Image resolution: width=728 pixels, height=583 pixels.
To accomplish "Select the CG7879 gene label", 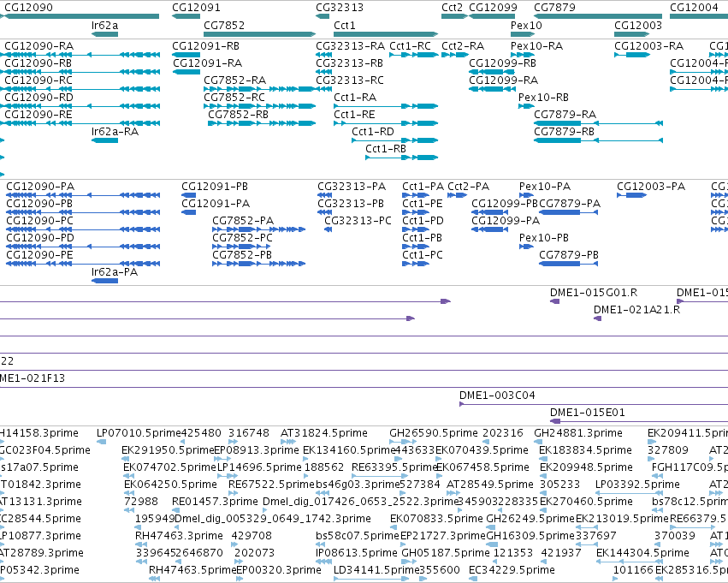I will 555,8.
